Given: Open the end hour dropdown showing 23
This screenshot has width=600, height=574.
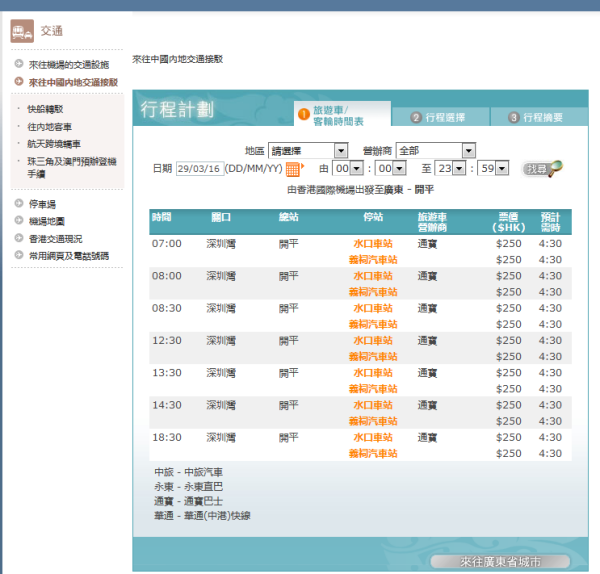Looking at the screenshot, I should tap(458, 168).
